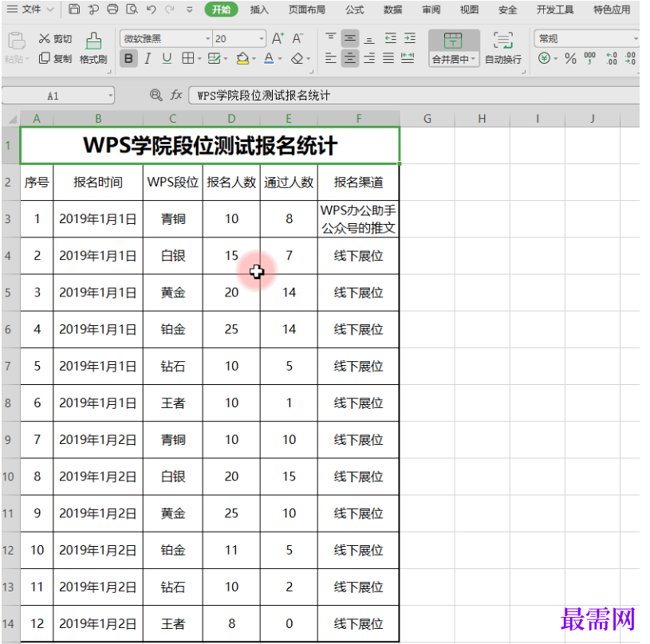Click the currency format icon
The image size is (650, 644).
click(x=544, y=58)
